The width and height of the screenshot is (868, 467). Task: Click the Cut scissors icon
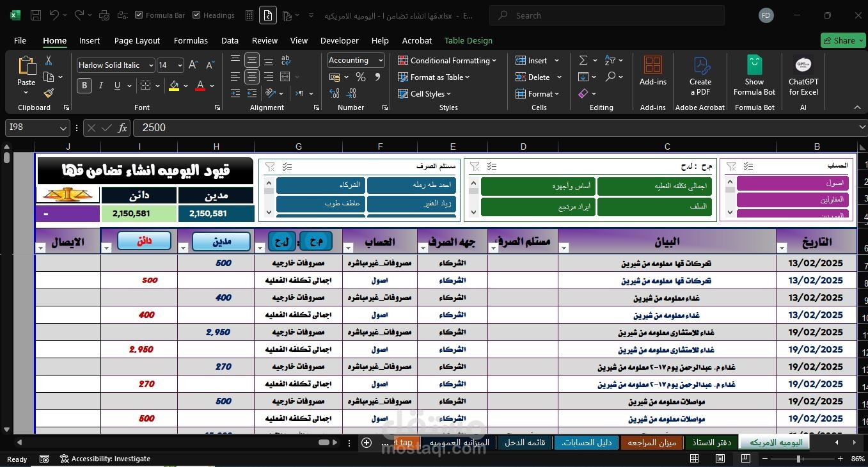(49, 61)
